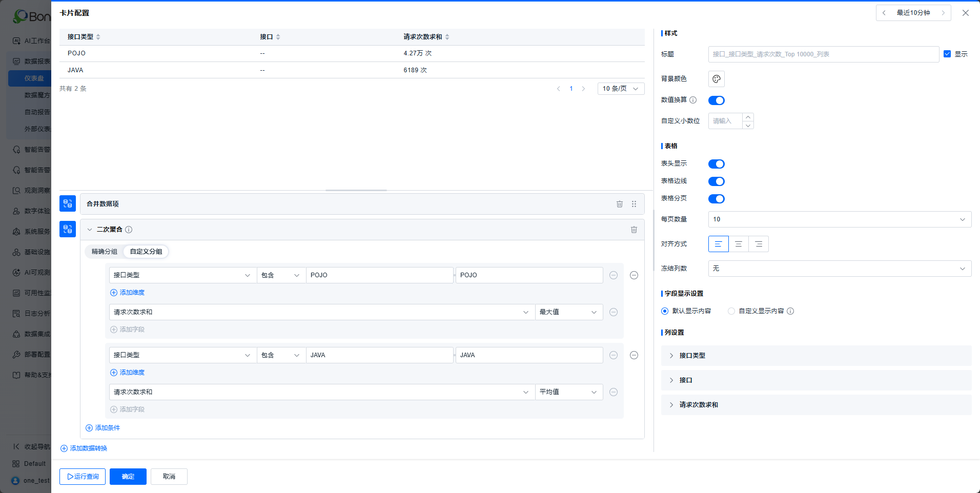980x493 pixels.
Task: Sort by 接口 column
Action: [278, 37]
